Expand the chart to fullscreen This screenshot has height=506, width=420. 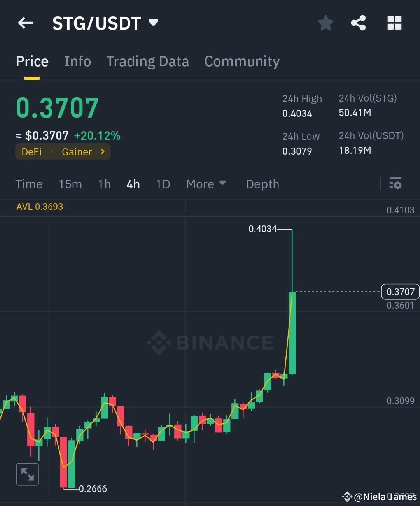pos(27,474)
